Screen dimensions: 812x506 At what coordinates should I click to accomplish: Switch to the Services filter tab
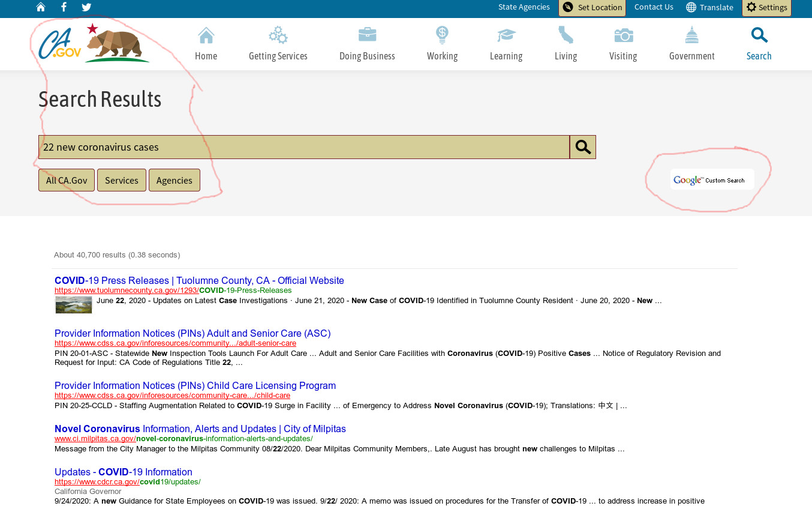[122, 180]
